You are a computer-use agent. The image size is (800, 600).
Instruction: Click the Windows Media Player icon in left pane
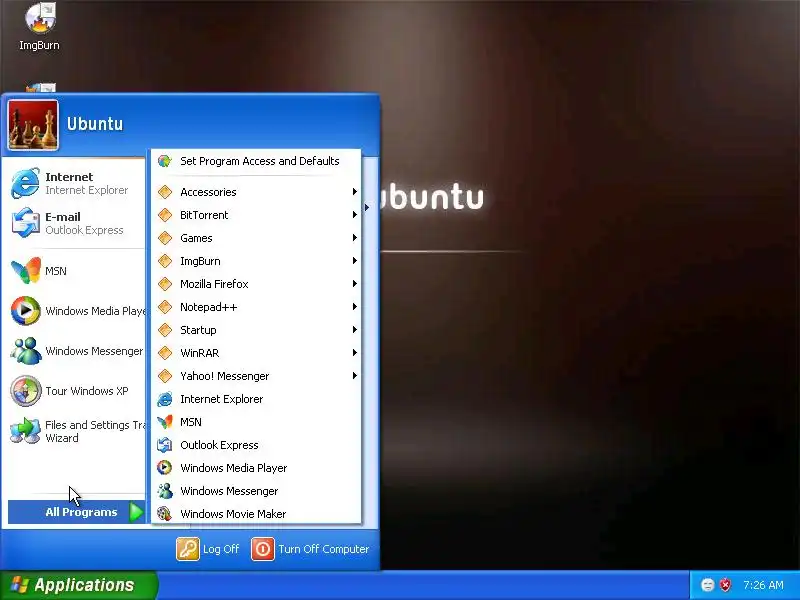coord(26,310)
